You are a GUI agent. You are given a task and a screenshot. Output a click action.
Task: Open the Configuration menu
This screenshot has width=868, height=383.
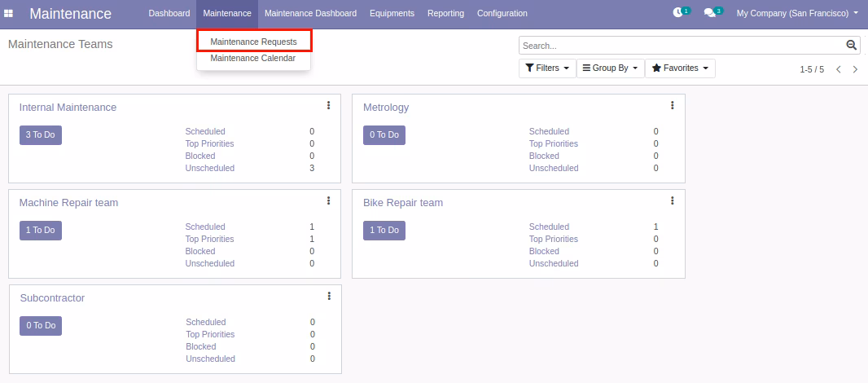click(502, 13)
